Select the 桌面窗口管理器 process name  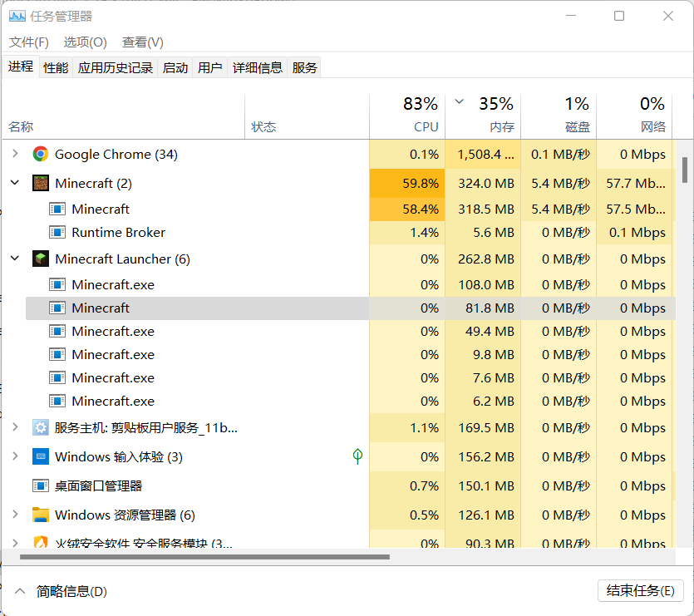click(98, 485)
